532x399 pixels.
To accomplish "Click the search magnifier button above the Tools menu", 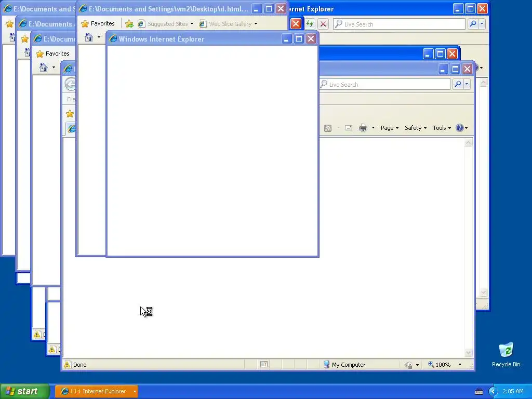I will click(458, 84).
